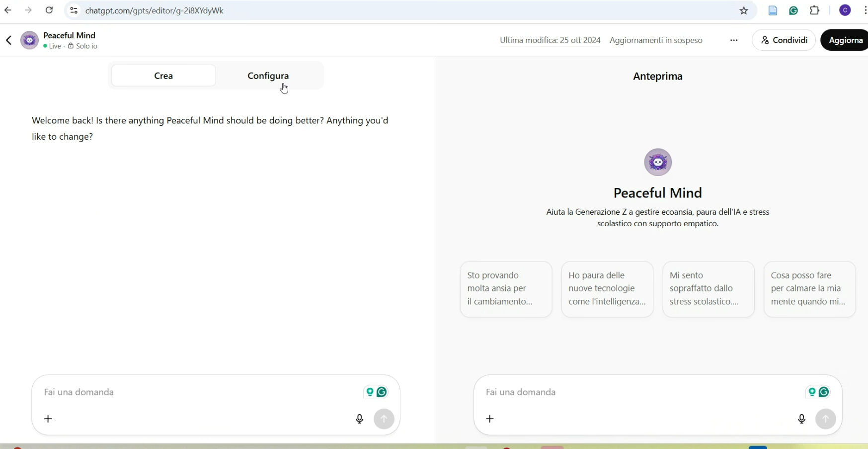Image resolution: width=868 pixels, height=449 pixels.
Task: Click the Condividi share button
Action: [784, 40]
